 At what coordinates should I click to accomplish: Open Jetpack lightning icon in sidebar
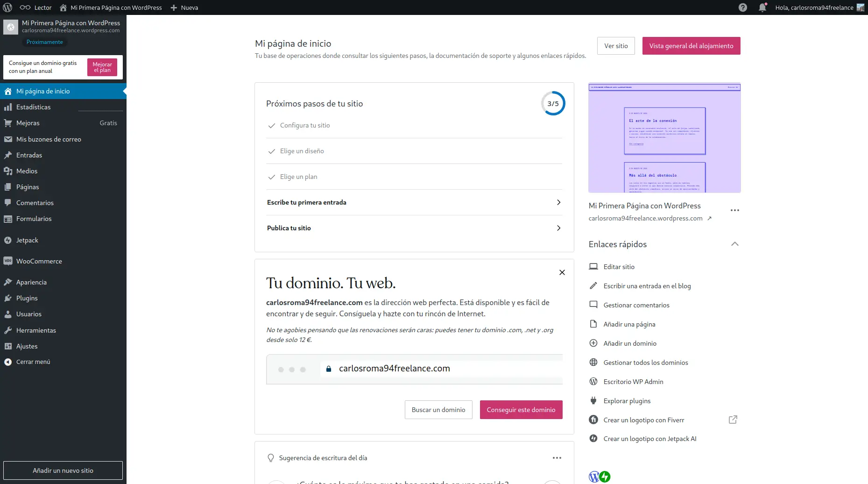8,240
